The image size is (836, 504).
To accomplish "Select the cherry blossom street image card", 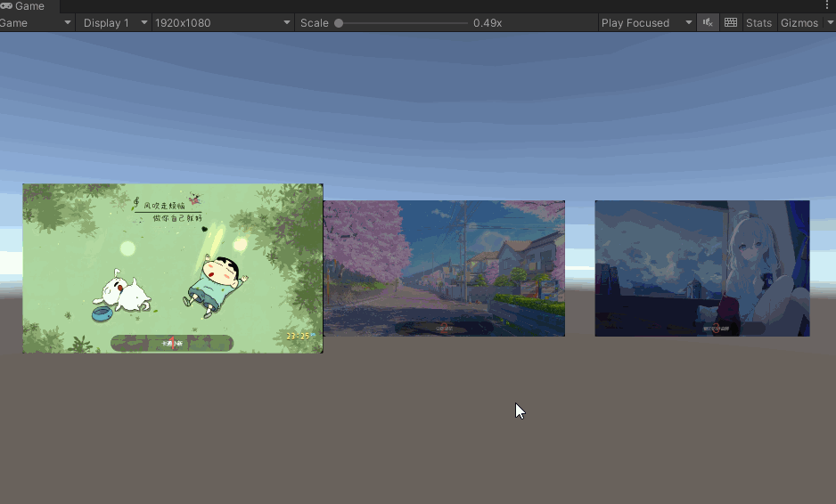I will (x=444, y=268).
